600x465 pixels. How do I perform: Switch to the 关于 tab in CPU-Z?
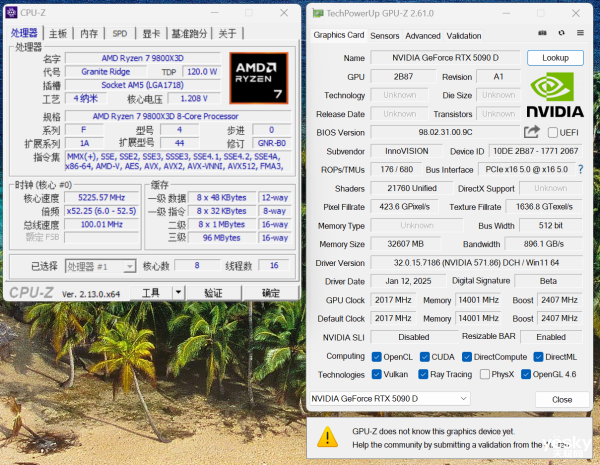[x=227, y=34]
